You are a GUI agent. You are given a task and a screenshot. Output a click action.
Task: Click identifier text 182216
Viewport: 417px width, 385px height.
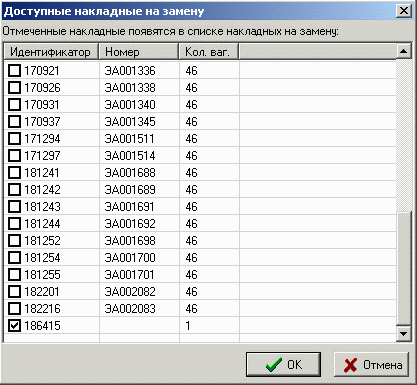(x=42, y=309)
